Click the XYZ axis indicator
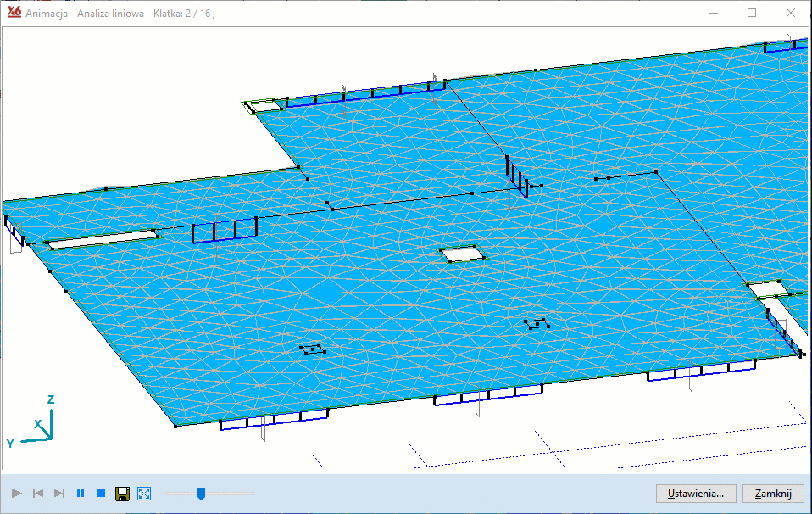Viewport: 812px width, 514px height. pyautogui.click(x=36, y=422)
